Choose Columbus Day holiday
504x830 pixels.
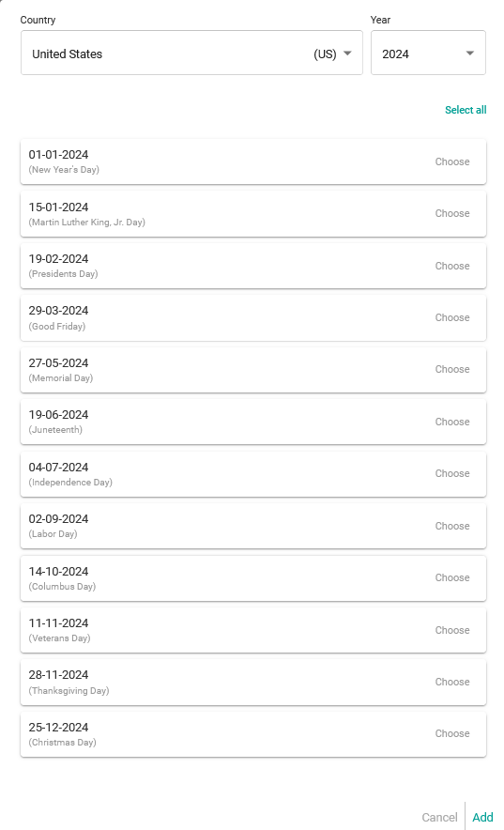(x=452, y=577)
